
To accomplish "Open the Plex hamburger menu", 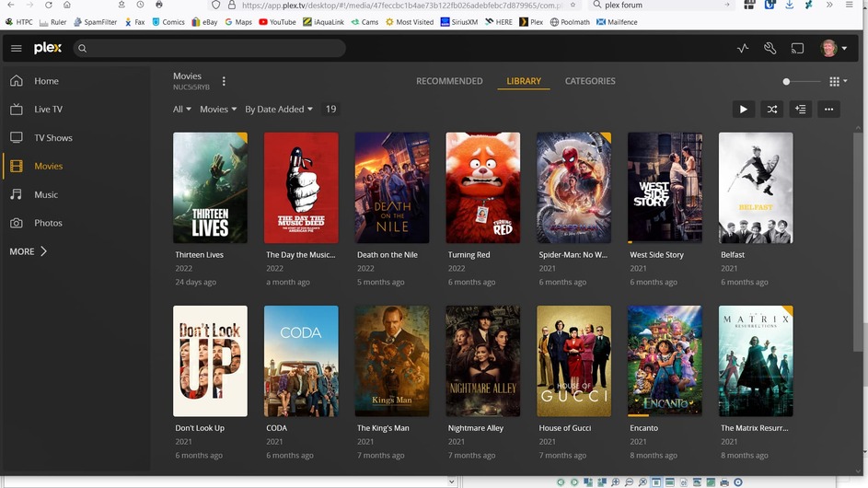I will tap(16, 48).
